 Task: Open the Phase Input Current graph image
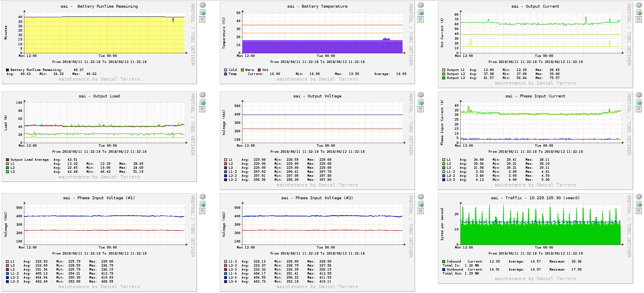535,141
